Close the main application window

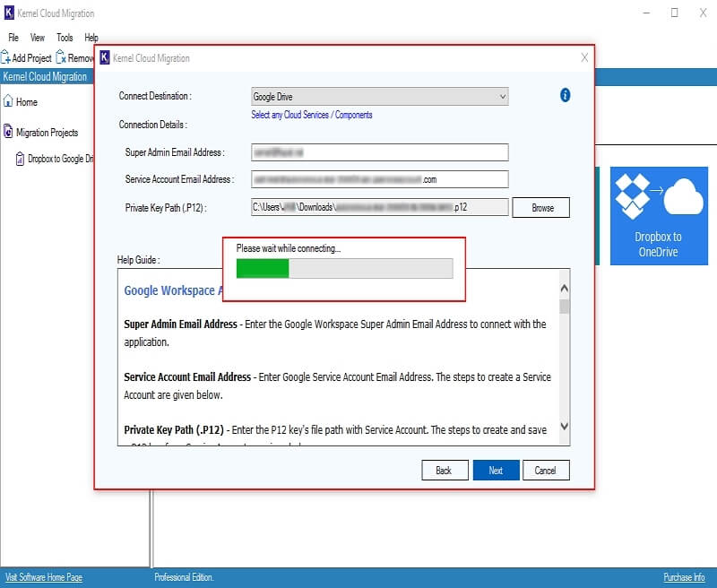pos(703,13)
